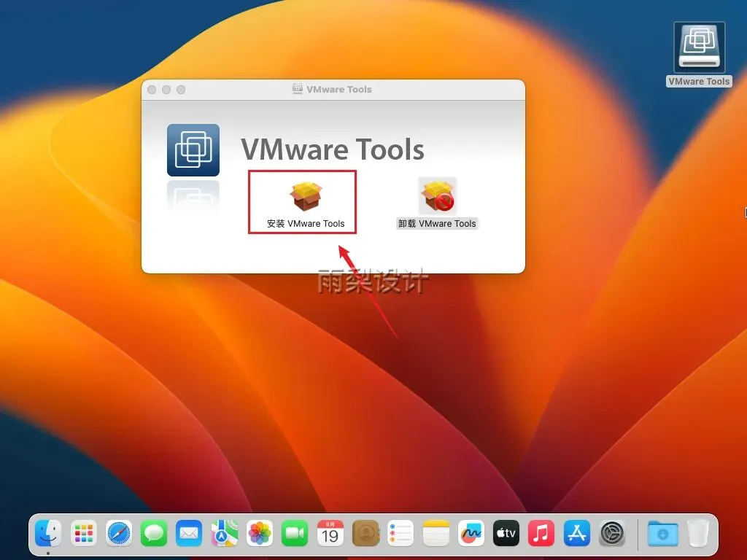Launch the Apple TV app
This screenshot has height=560, width=747.
[506, 533]
